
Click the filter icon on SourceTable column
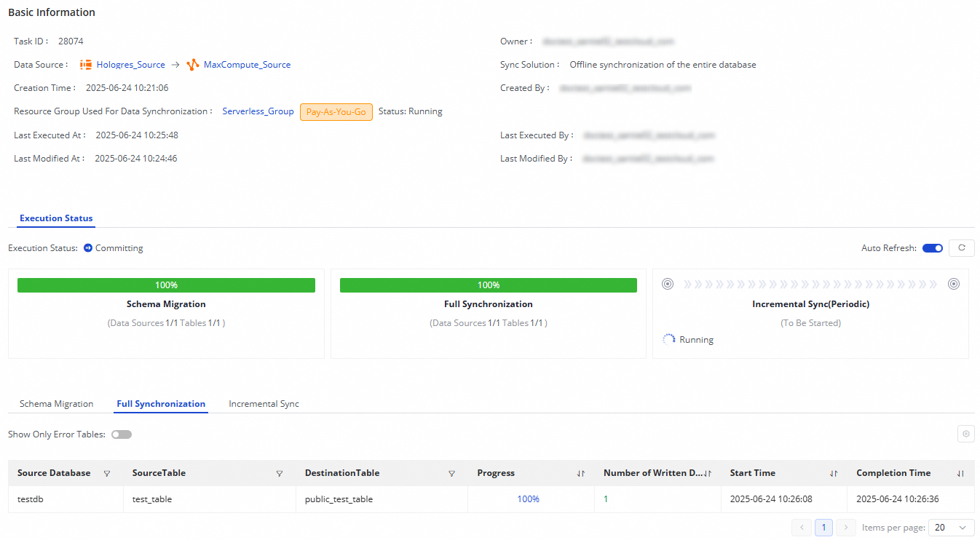tap(280, 473)
